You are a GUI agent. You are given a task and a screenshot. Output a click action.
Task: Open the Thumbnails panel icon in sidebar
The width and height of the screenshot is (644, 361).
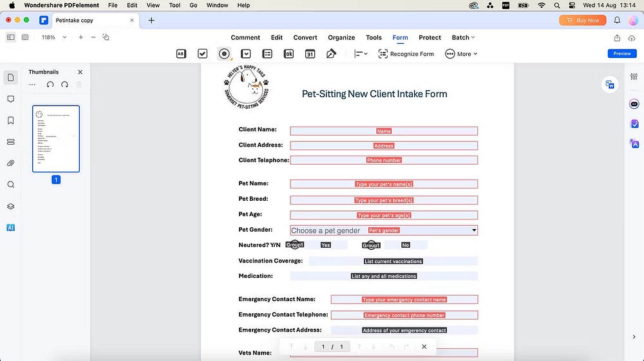11,77
